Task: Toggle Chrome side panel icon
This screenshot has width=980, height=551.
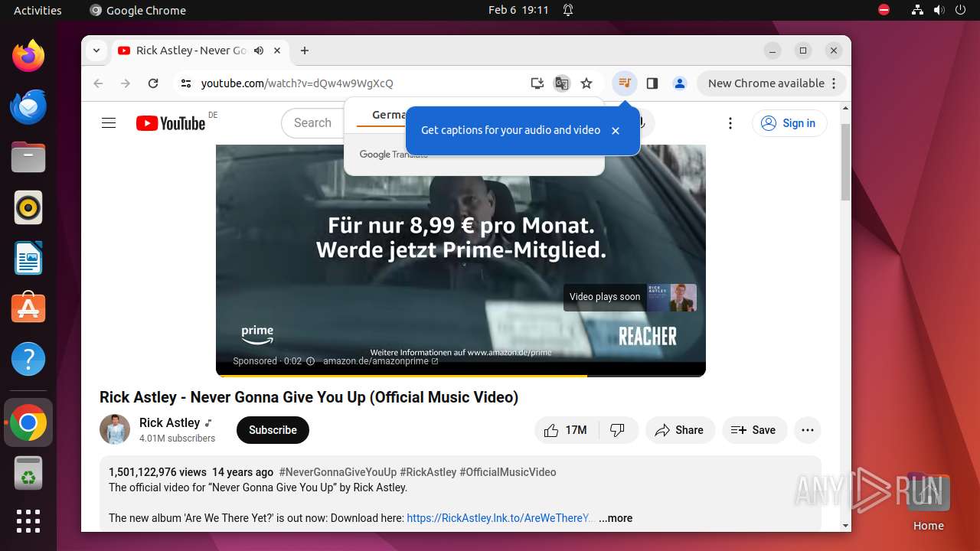Action: [x=652, y=83]
